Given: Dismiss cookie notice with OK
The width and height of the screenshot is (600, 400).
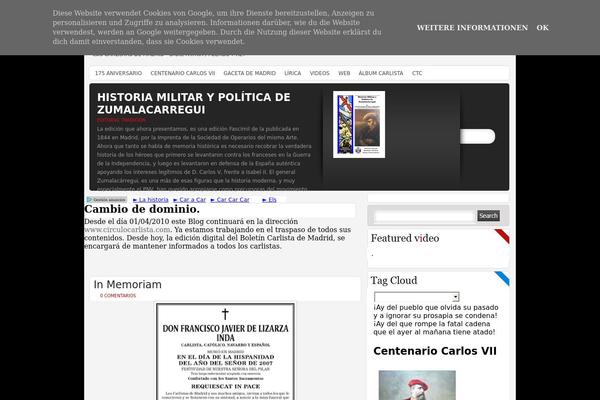Looking at the screenshot, I should pyautogui.click(x=542, y=28).
